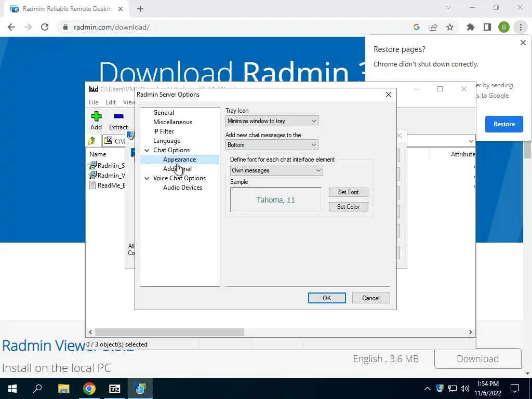Open Chrome extensions puzzle icon
This screenshot has height=399, width=532.
[471, 27]
